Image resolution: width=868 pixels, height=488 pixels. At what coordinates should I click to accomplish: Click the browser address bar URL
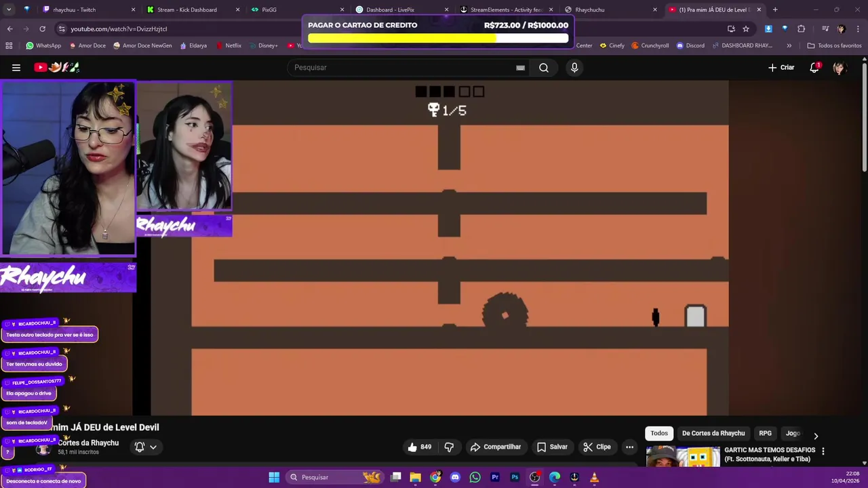(x=119, y=28)
